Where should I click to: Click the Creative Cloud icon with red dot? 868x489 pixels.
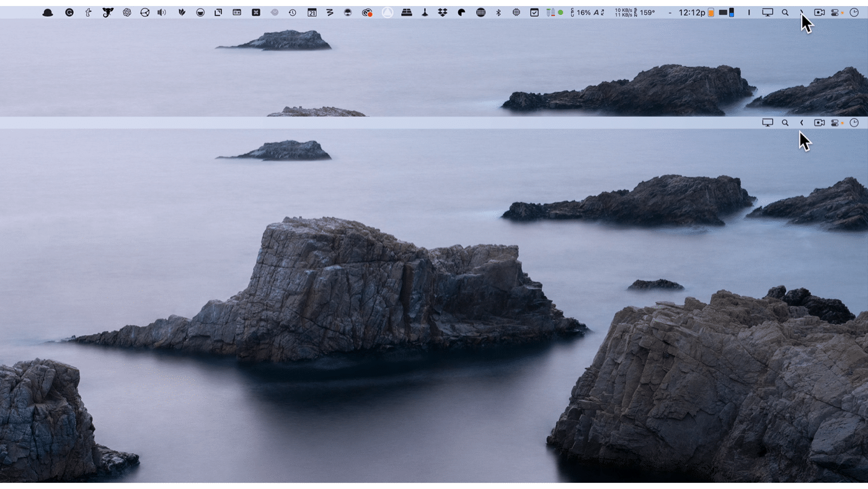click(x=367, y=12)
